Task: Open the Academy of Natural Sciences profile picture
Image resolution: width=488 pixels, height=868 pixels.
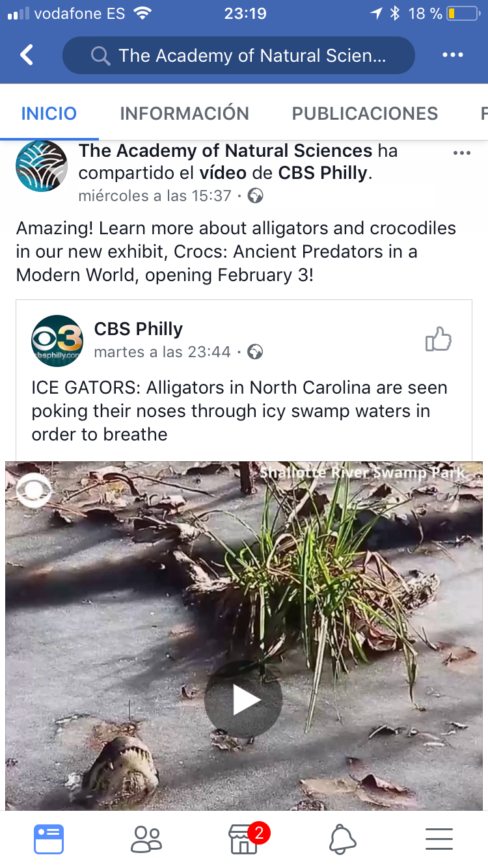Action: pyautogui.click(x=42, y=167)
